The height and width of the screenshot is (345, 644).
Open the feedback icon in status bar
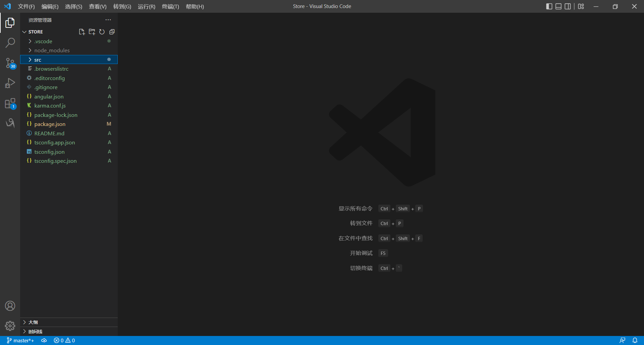coord(622,341)
